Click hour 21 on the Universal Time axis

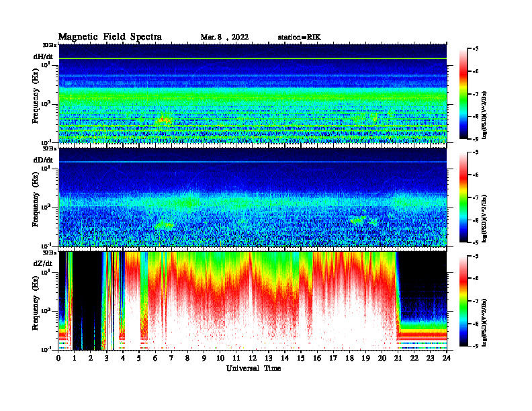tap(398, 358)
